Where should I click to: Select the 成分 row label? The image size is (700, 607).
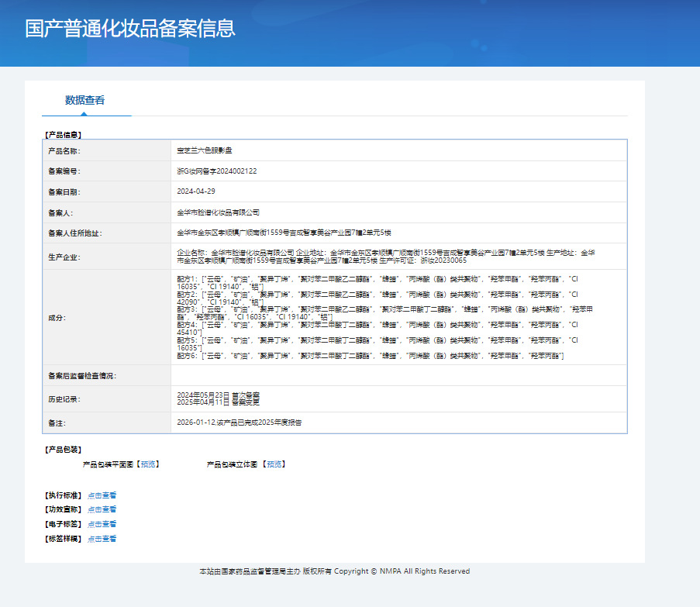57,318
